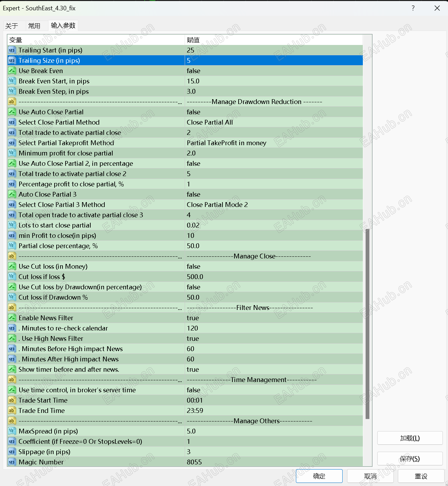This screenshot has width=448, height=486.
Task: Click the string icon on the Filter News separator row
Action: (12, 308)
